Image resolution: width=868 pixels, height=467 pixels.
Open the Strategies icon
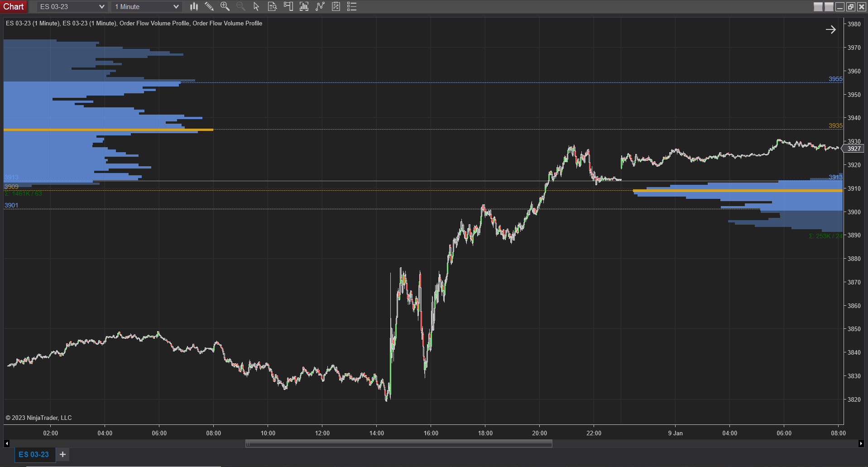[336, 6]
